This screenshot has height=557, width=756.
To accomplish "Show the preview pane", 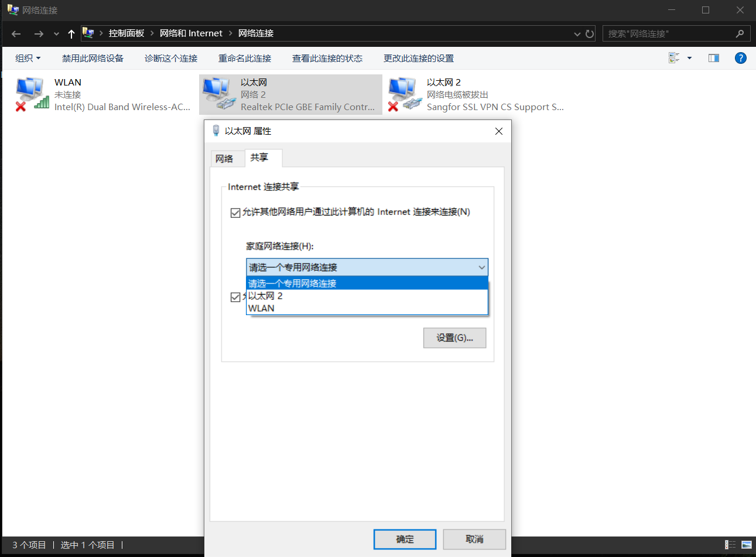I will [x=713, y=57].
